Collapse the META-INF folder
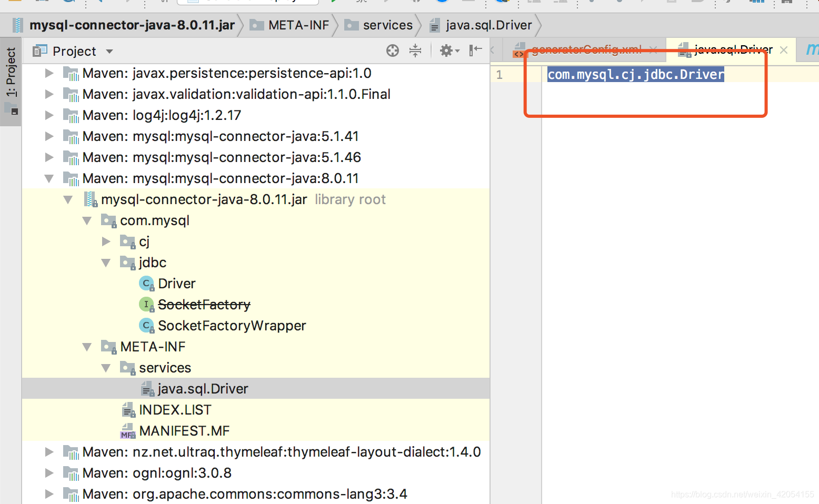The width and height of the screenshot is (819, 504). [x=87, y=347]
